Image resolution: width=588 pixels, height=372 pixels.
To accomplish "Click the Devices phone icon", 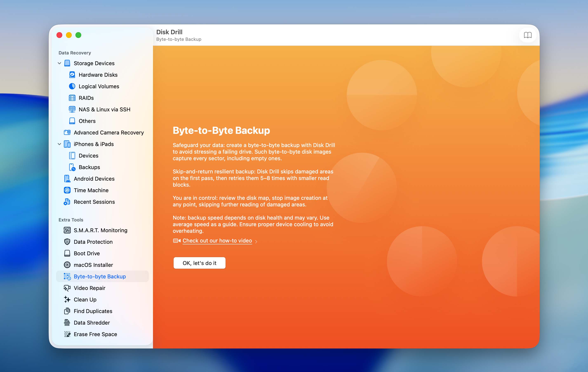I will point(72,156).
